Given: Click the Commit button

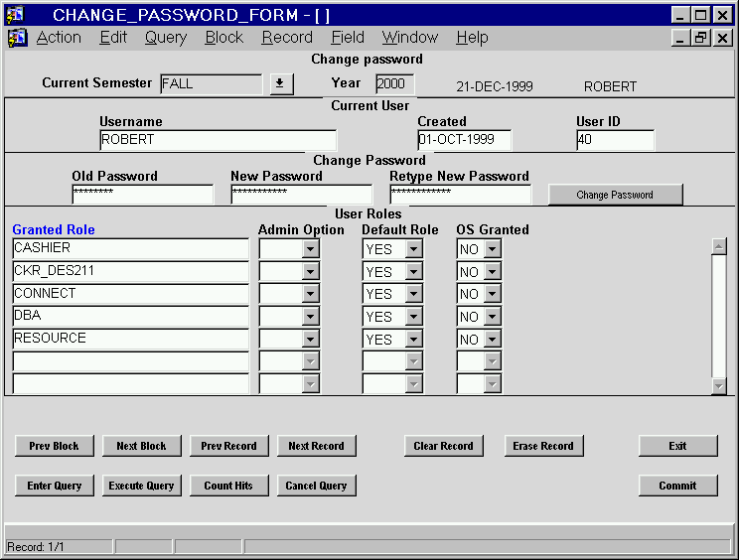Looking at the screenshot, I should click(678, 486).
